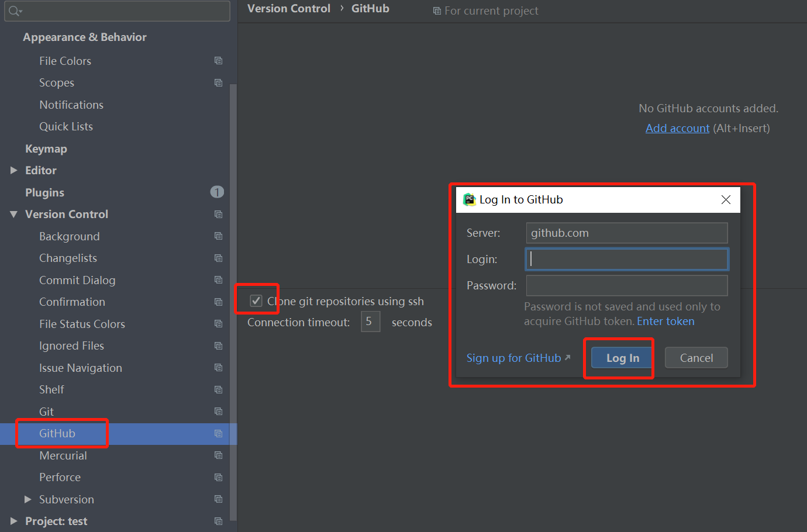Screen dimensions: 807x532
Task: Click project-level icon beside Commit Dialog
Action: tap(219, 280)
